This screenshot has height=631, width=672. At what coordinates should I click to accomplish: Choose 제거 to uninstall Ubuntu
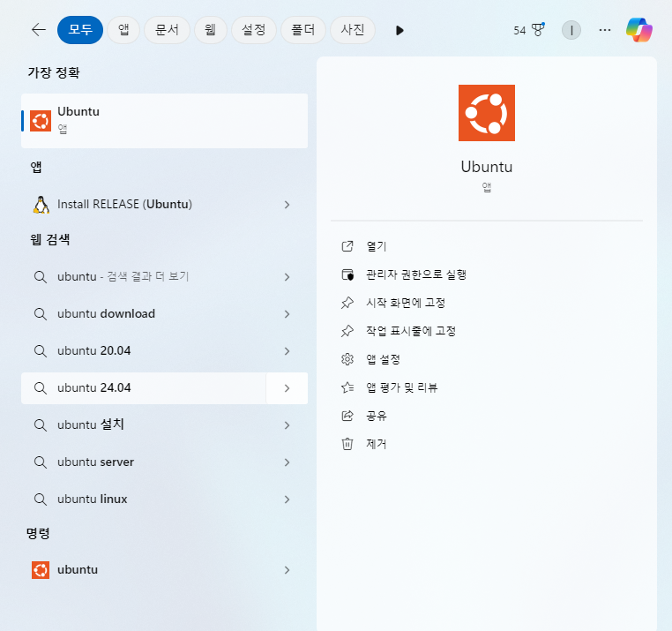(377, 445)
